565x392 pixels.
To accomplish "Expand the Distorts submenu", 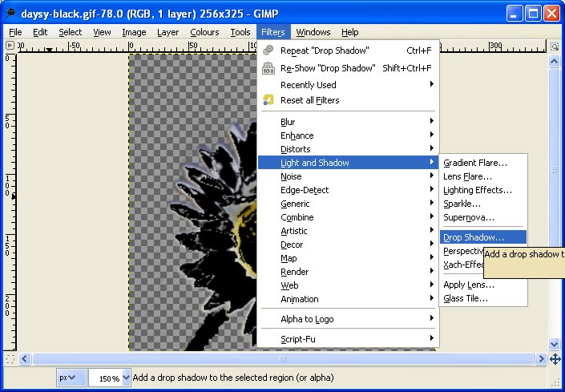I will point(348,149).
